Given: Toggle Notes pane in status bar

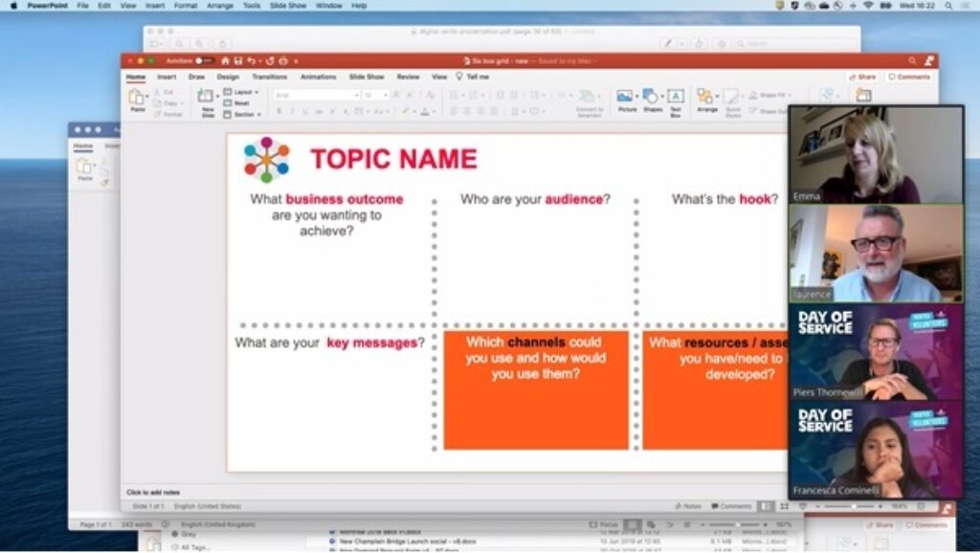Looking at the screenshot, I should (688, 506).
